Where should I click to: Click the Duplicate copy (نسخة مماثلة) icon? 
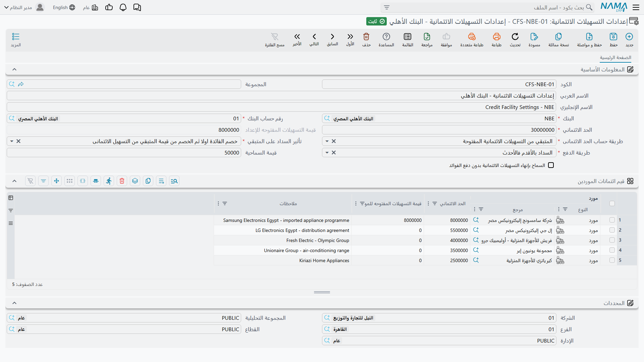tap(558, 40)
